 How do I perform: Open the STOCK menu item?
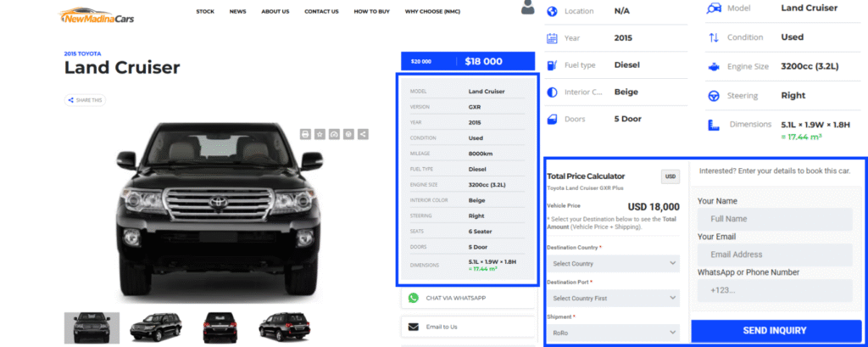205,12
